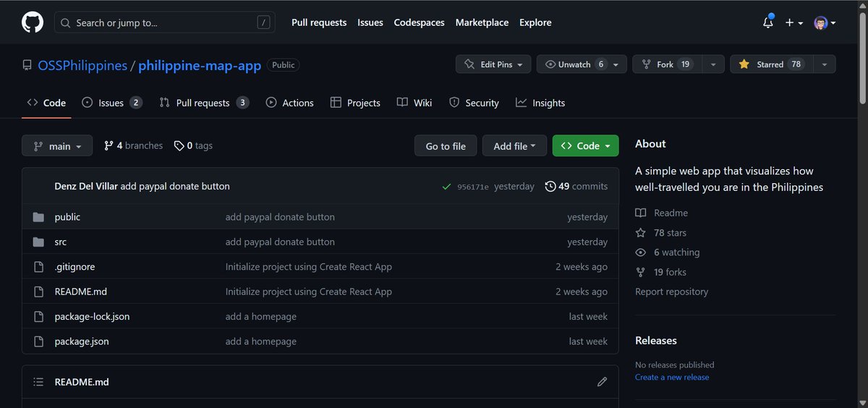Focus the Search or jump to field
868x408 pixels.
tap(165, 22)
